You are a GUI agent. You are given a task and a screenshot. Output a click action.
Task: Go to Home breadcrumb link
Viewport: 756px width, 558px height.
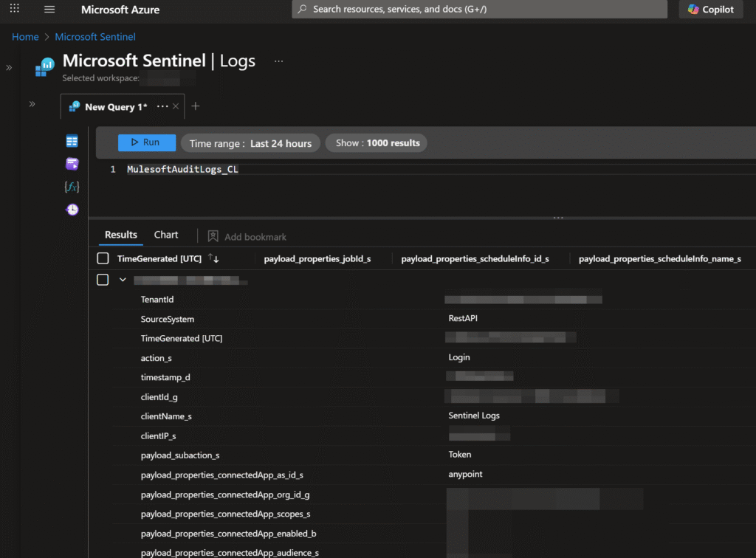(25, 36)
